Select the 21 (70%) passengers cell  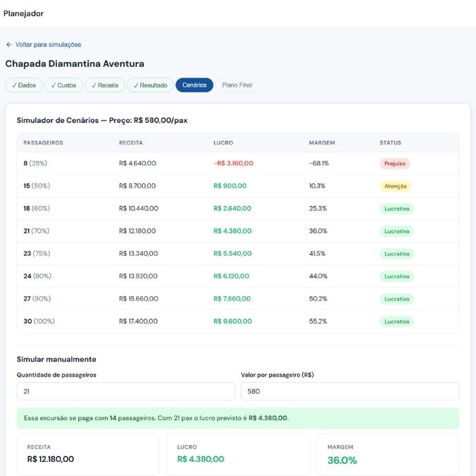pyautogui.click(x=37, y=231)
